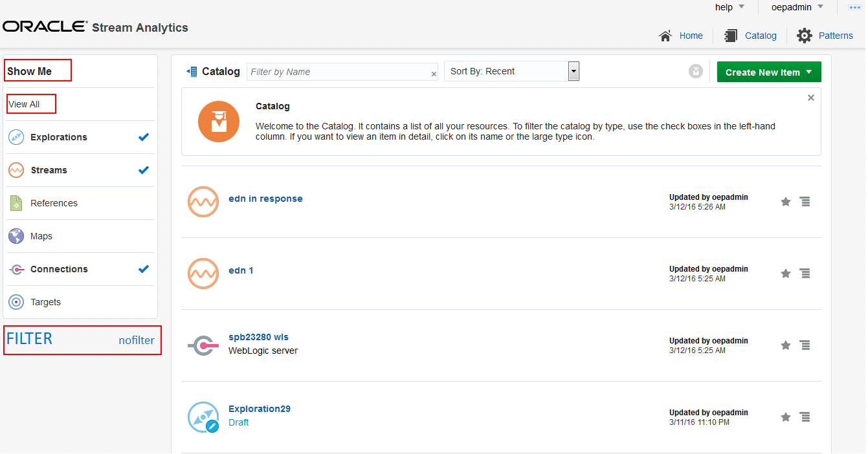Star the Exploration29 item
868x454 pixels.
[x=786, y=417]
